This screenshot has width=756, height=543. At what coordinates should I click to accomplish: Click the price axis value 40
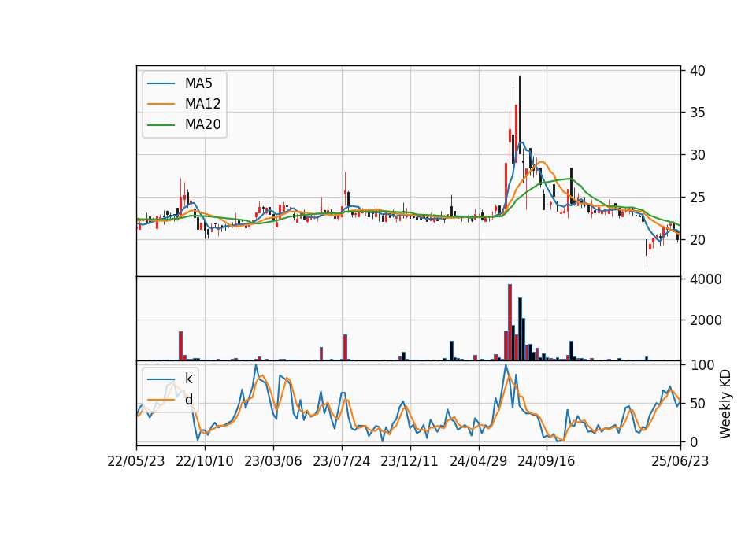coord(697,70)
